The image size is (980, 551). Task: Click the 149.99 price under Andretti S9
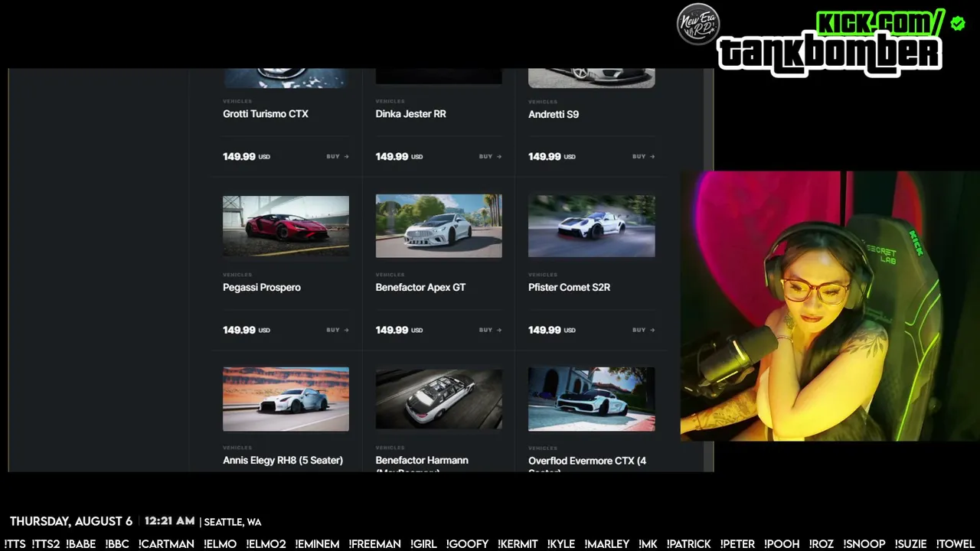[x=544, y=157]
